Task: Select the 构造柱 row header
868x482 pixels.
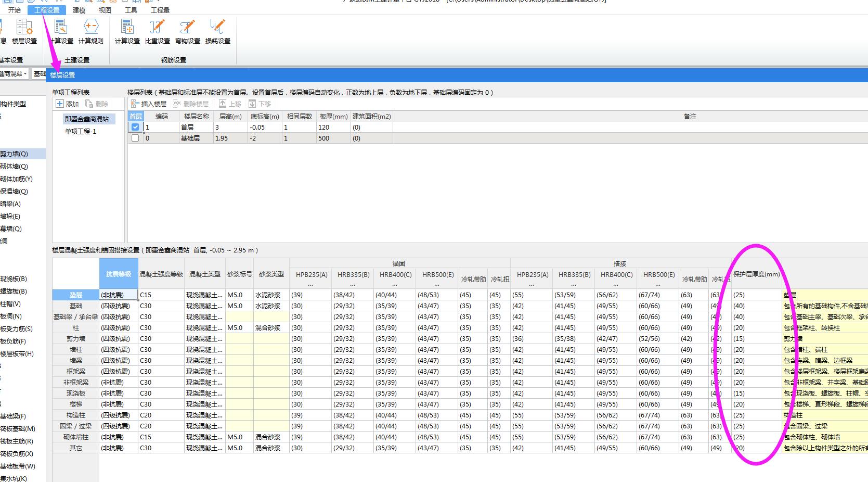Action: pyautogui.click(x=76, y=415)
